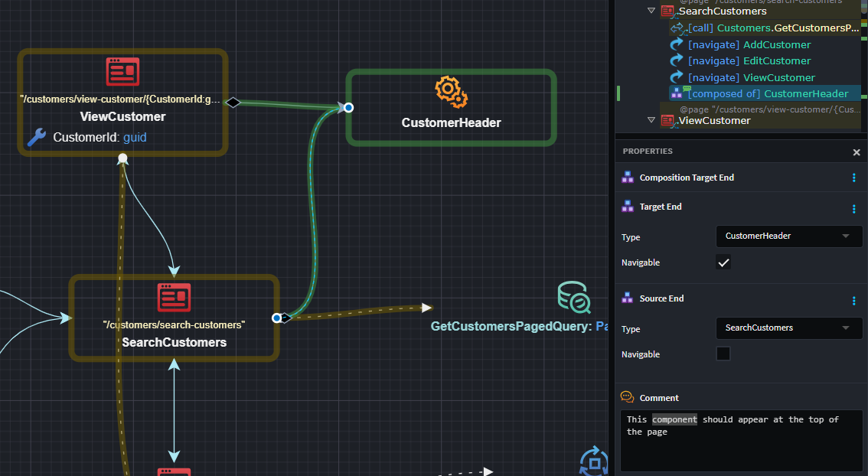Image resolution: width=868 pixels, height=476 pixels.
Task: Check Source End Navigable checkbox
Action: [x=723, y=354]
